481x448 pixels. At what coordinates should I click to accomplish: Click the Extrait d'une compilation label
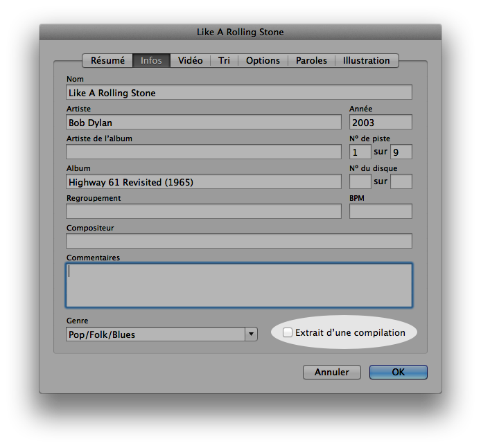(350, 333)
